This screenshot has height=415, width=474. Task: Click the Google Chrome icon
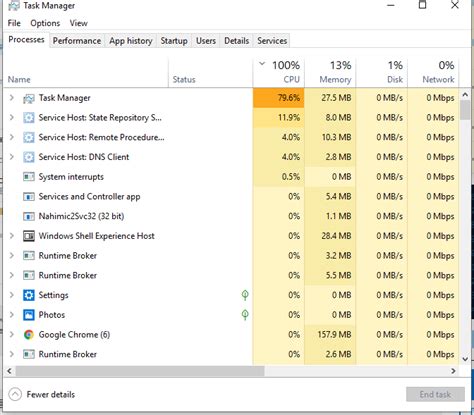point(29,334)
